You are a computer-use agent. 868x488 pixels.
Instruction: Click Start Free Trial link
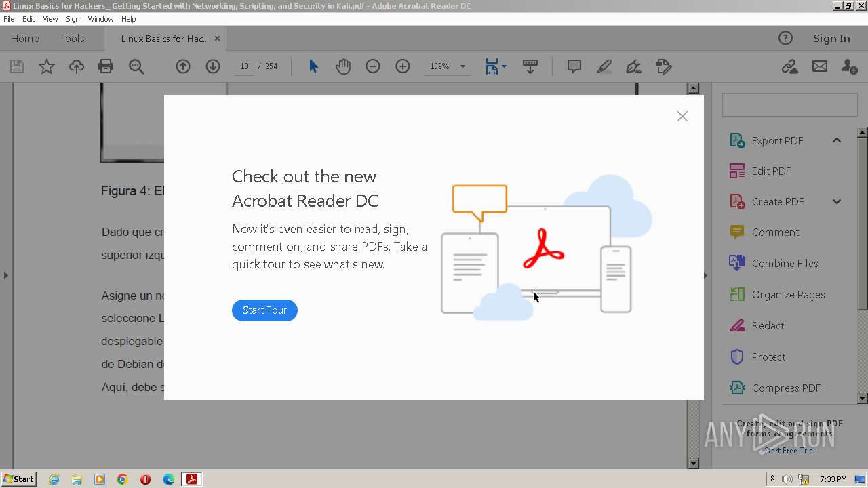(x=789, y=451)
